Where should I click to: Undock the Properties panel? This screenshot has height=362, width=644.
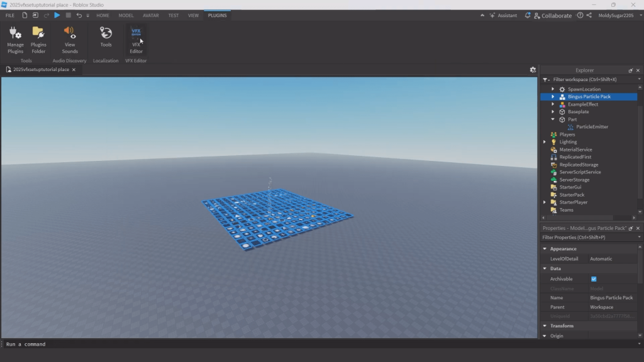pos(630,228)
